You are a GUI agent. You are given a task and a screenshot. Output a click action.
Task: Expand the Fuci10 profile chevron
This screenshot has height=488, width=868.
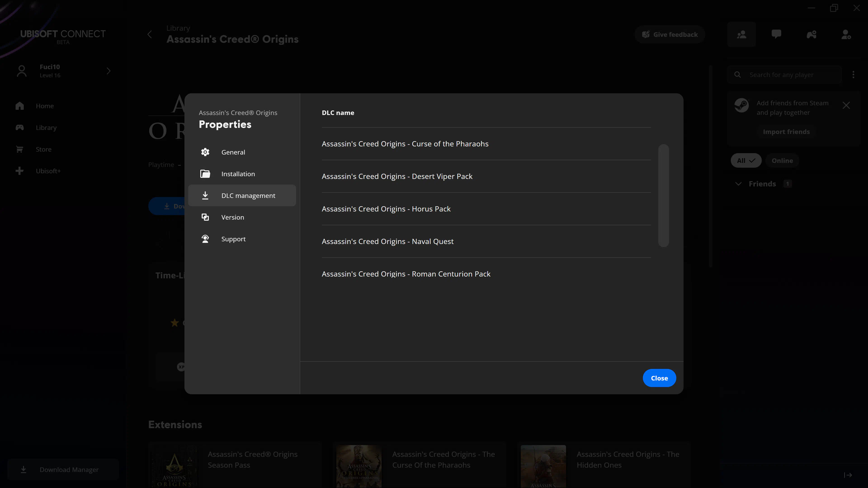point(108,71)
